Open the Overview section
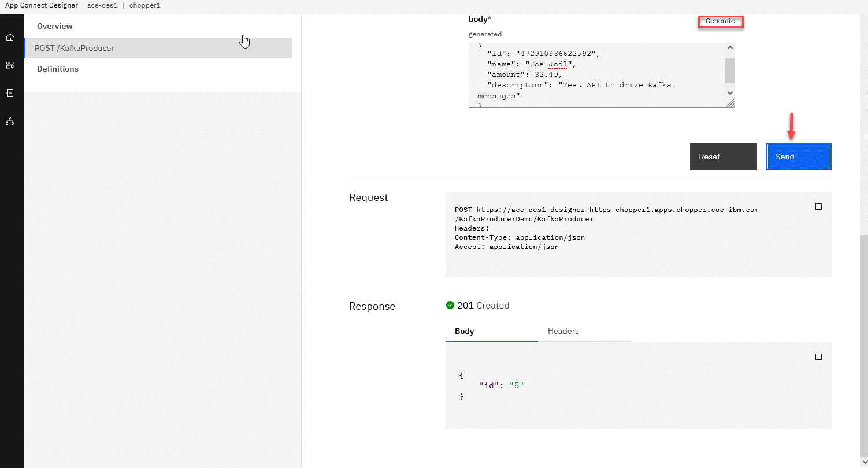The image size is (868, 468). point(55,26)
